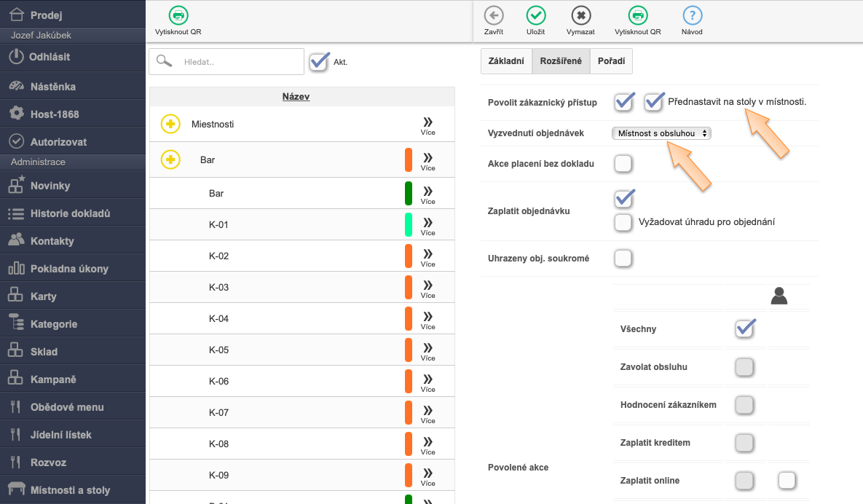Enable Akce placení bez dokladu checkbox
Screen dimensions: 863x504
pyautogui.click(x=623, y=164)
